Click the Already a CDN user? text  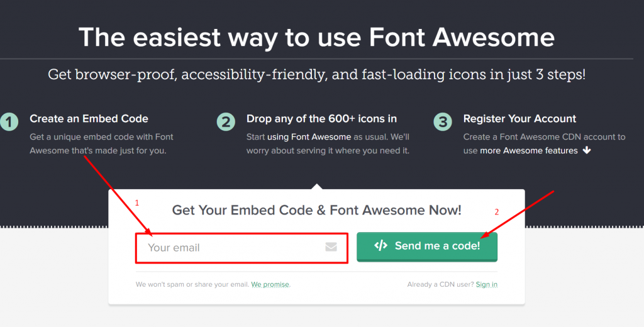pyautogui.click(x=440, y=284)
